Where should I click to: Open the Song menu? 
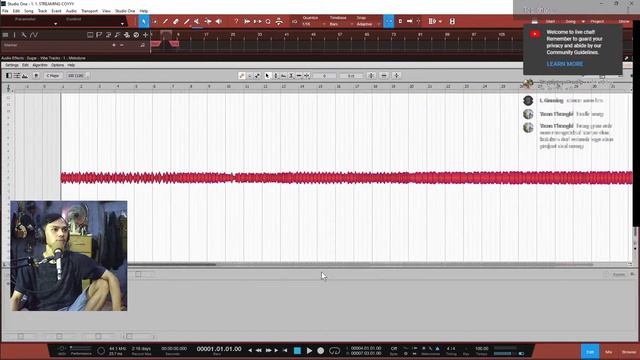point(29,11)
